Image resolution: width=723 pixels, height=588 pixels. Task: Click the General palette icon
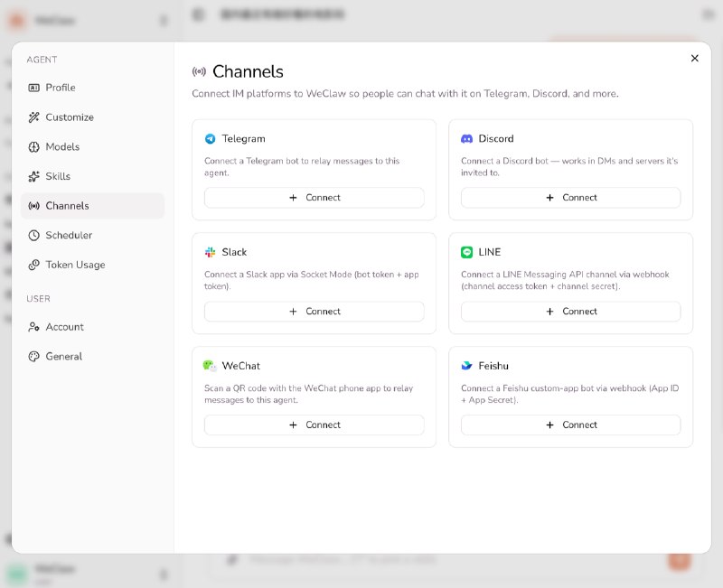[33, 356]
